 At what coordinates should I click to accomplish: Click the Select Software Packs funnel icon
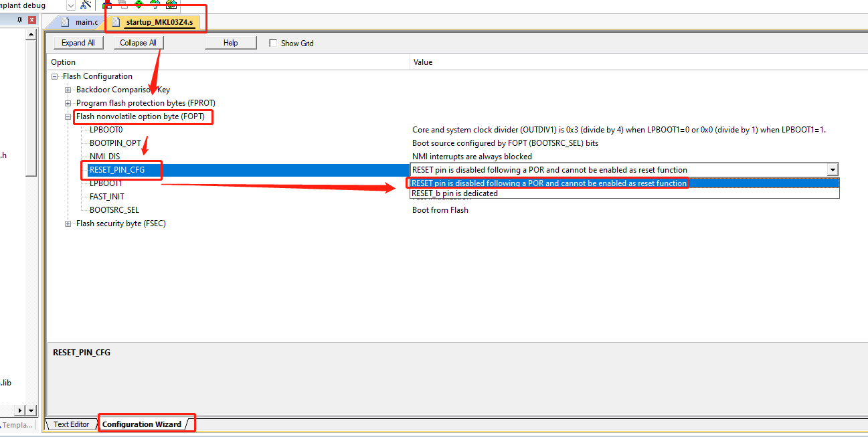point(155,5)
